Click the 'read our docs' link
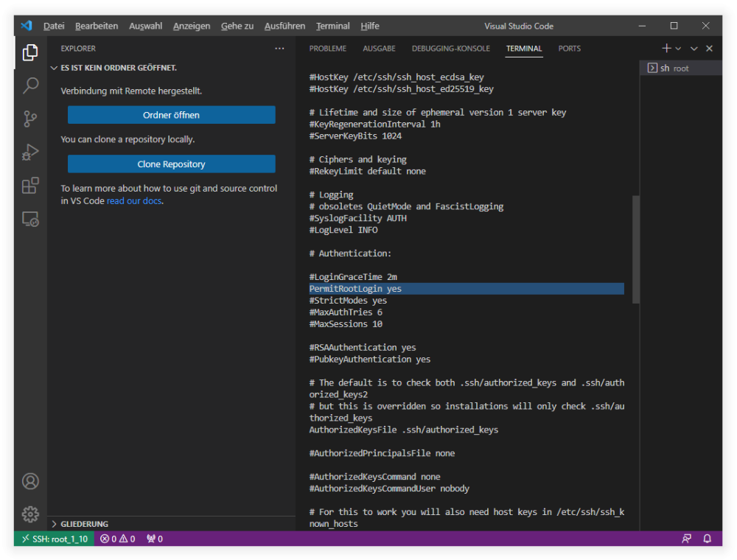This screenshot has height=560, width=737. 134,200
